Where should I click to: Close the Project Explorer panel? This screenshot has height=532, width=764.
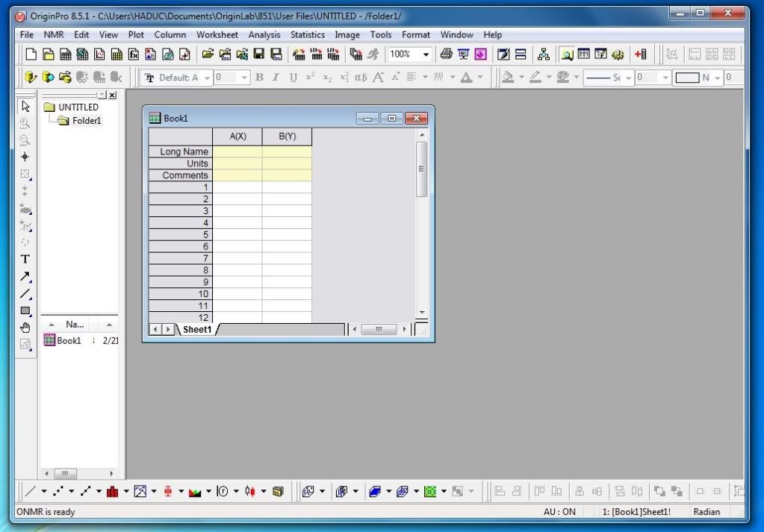pos(113,95)
